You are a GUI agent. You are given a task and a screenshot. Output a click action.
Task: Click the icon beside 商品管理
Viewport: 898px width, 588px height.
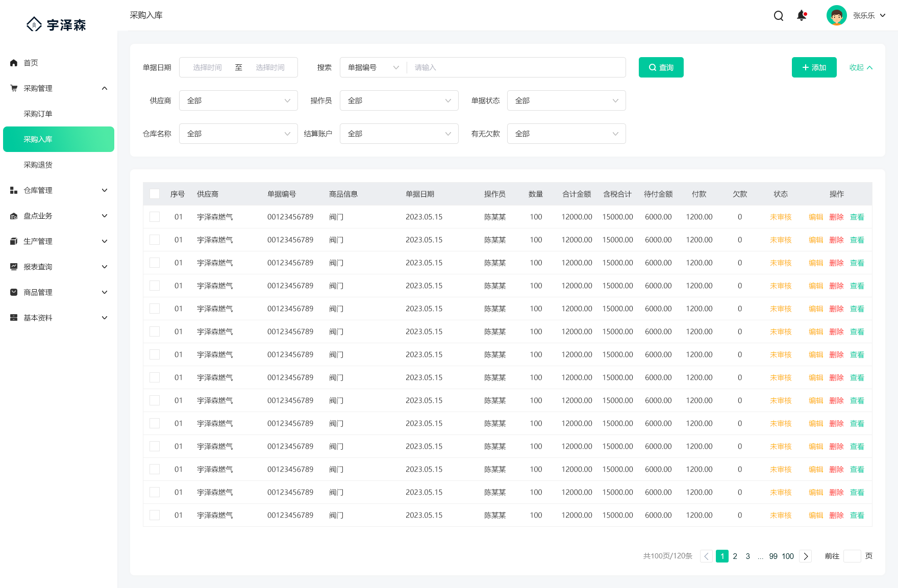(x=14, y=292)
